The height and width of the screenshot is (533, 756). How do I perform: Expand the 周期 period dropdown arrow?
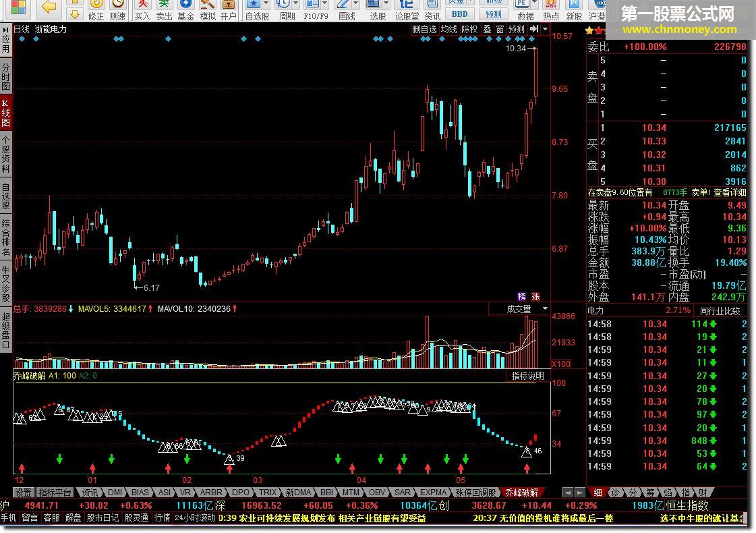tap(295, 4)
